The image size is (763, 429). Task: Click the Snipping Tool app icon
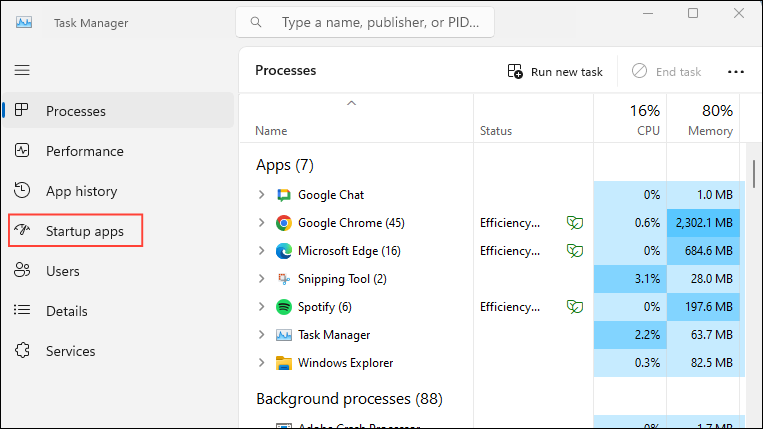[x=284, y=279]
